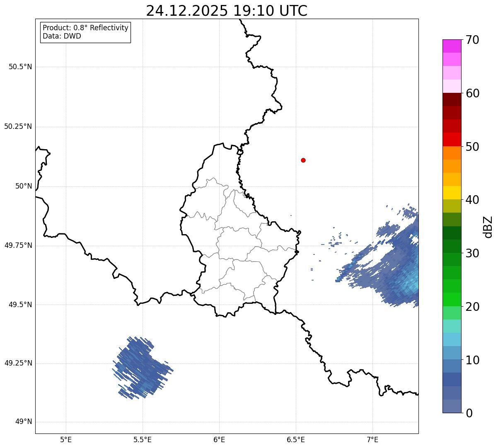Screen dimensions: 498x448
Task: Click the 5.5°E longitude label
Action: pos(143,439)
